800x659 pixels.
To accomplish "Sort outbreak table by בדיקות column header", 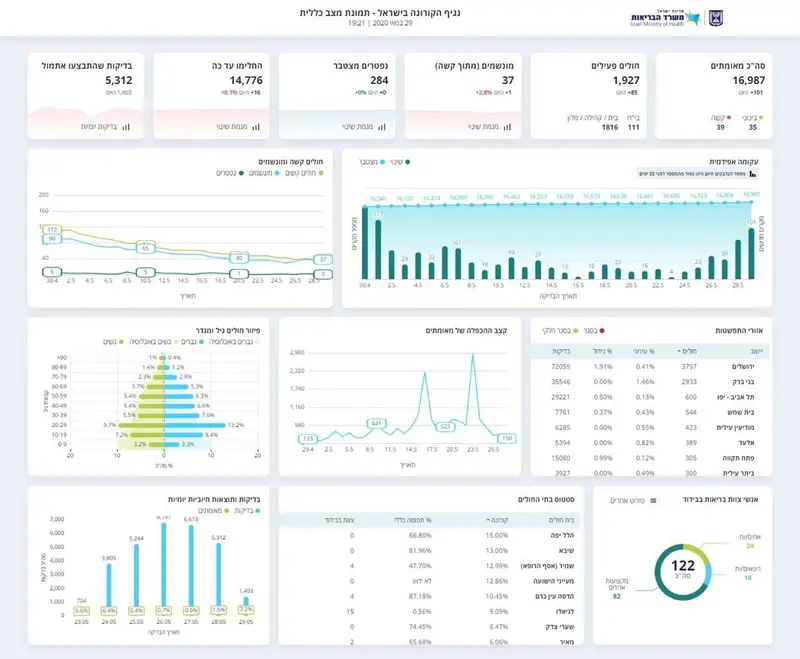I will 561,351.
